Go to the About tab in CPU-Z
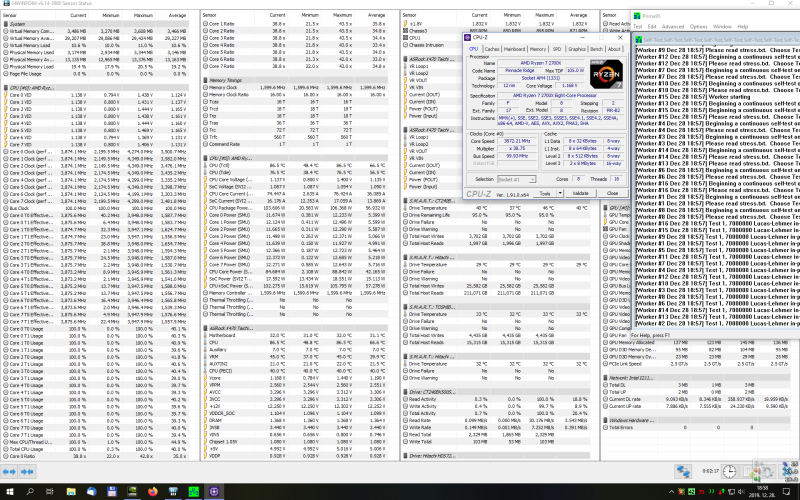800x500 pixels. click(614, 49)
